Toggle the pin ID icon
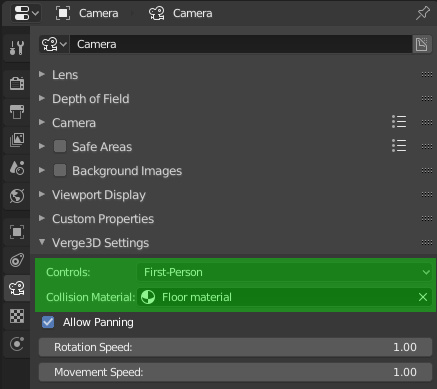The height and width of the screenshot is (389, 437). pyautogui.click(x=423, y=13)
